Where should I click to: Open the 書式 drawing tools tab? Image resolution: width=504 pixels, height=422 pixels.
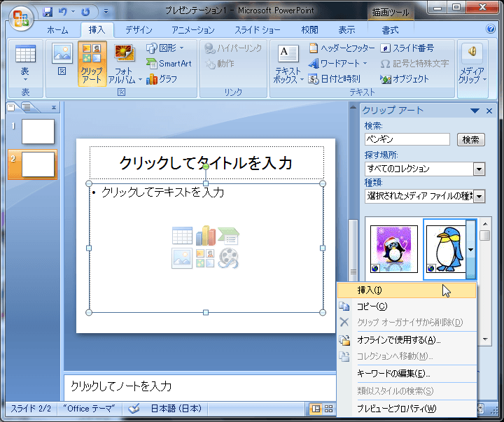click(390, 30)
